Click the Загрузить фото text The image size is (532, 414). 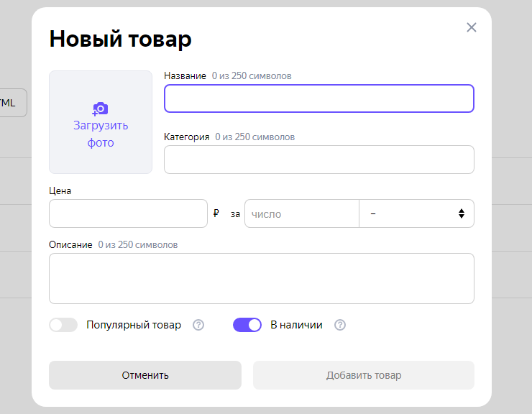(x=101, y=134)
